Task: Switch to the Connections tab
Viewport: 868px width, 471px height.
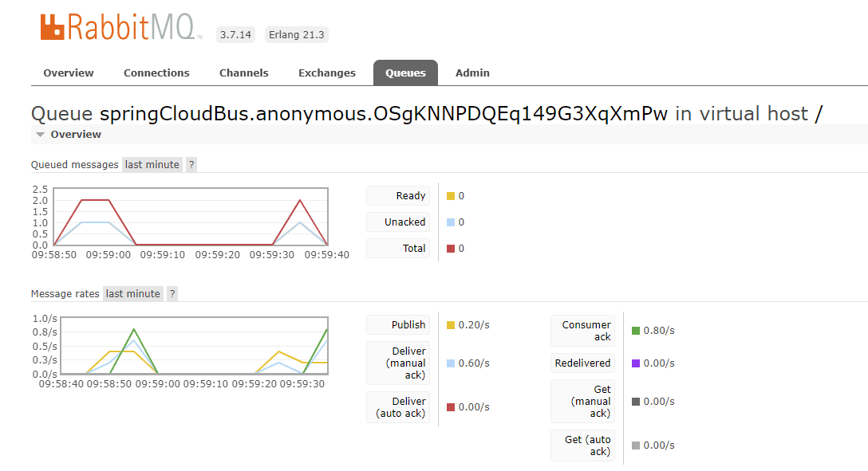Action: pos(156,73)
